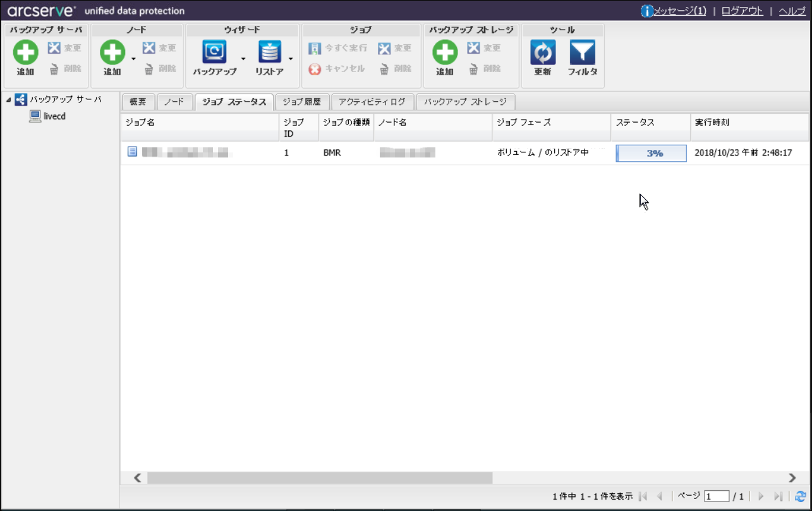Switch to the アクティビティ ログ tab

[x=372, y=102]
